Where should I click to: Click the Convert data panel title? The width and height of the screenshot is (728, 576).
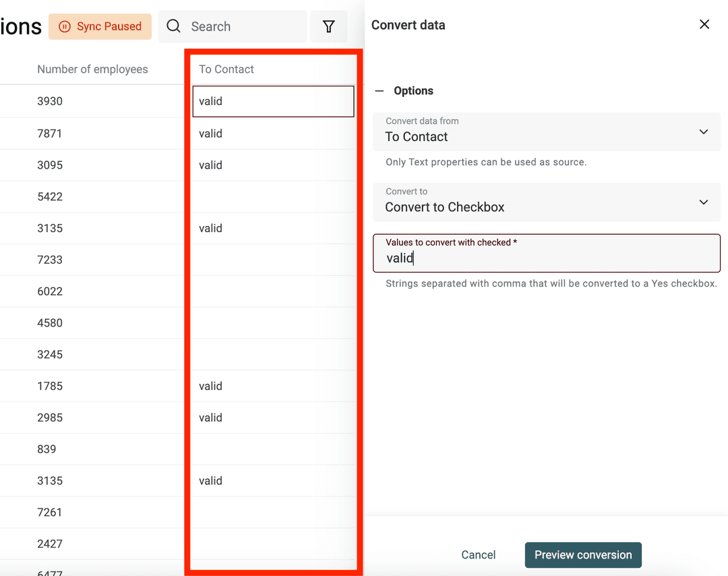[x=408, y=25]
